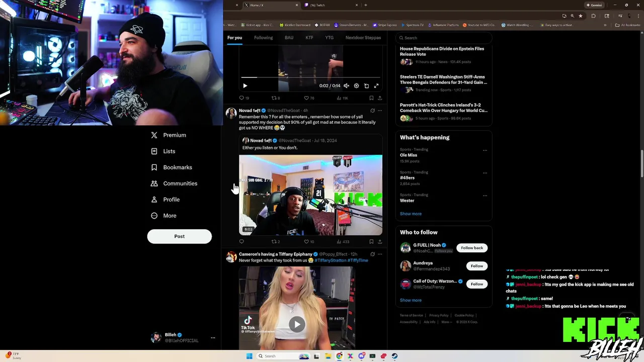
Task: Play the top video in the feed
Action: click(x=245, y=86)
